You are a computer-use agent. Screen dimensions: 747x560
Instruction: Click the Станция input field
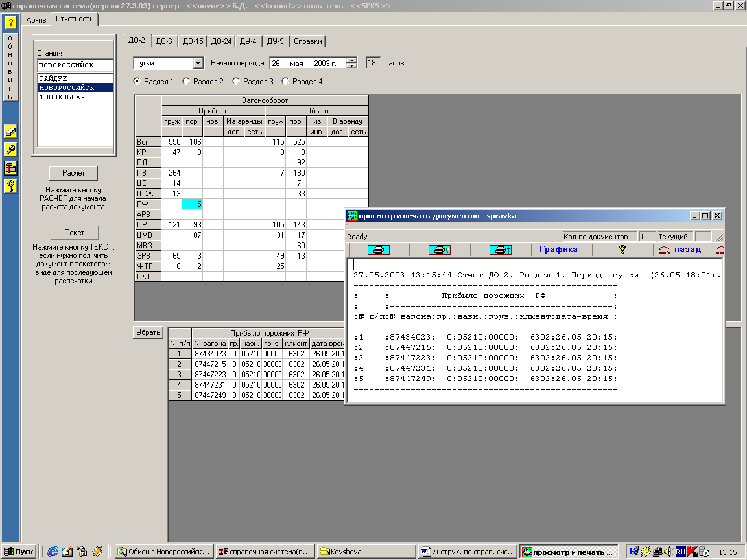pyautogui.click(x=75, y=65)
